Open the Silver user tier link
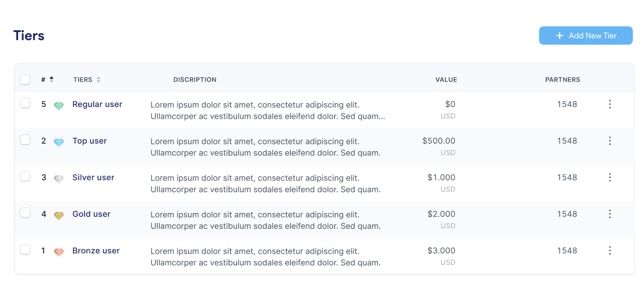 [93, 178]
